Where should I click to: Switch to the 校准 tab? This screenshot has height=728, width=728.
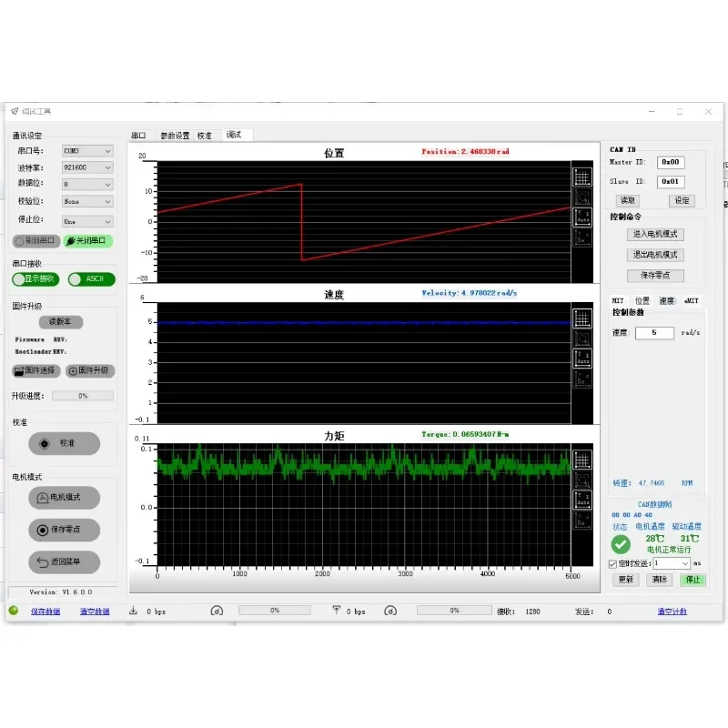pyautogui.click(x=204, y=136)
